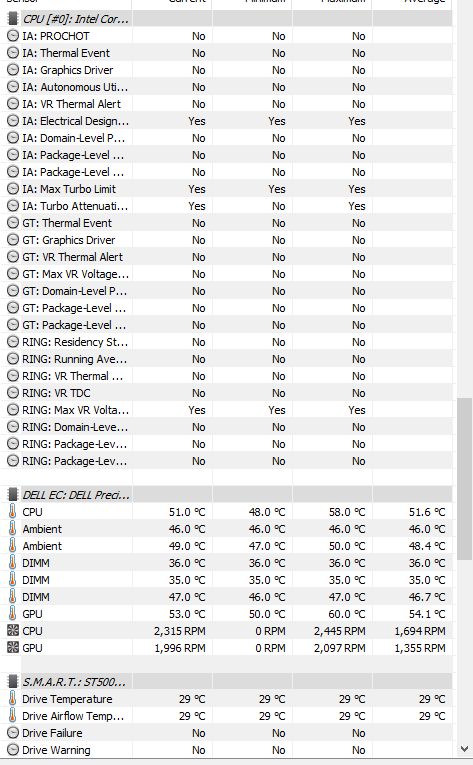Click the chip icon of DELL EC section header

(13, 495)
